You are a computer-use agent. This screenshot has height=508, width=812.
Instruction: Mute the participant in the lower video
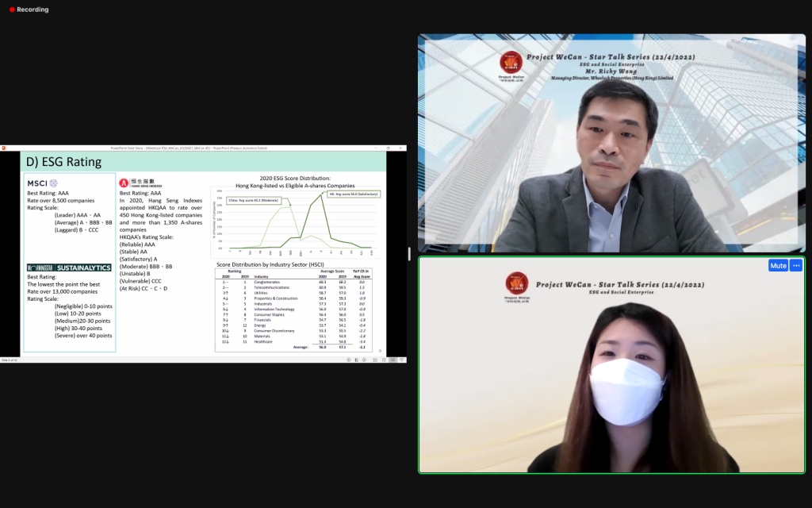click(777, 265)
